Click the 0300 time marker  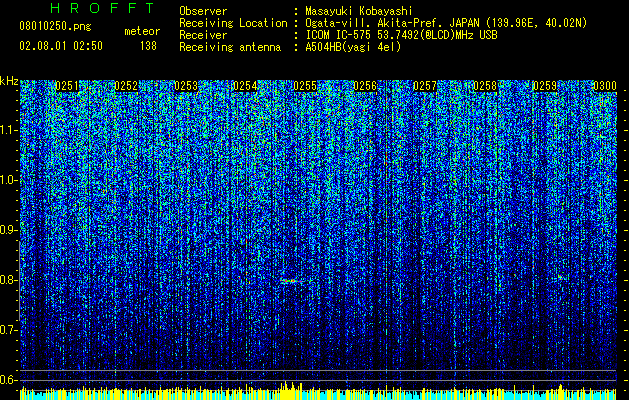click(x=605, y=86)
